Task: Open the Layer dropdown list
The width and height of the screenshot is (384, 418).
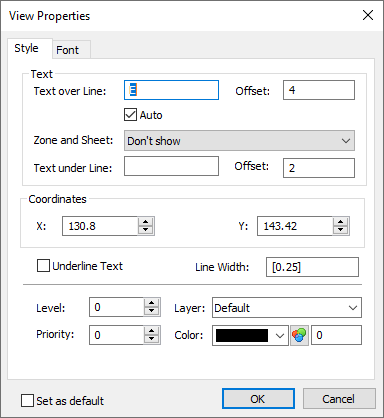Action: pyautogui.click(x=287, y=308)
